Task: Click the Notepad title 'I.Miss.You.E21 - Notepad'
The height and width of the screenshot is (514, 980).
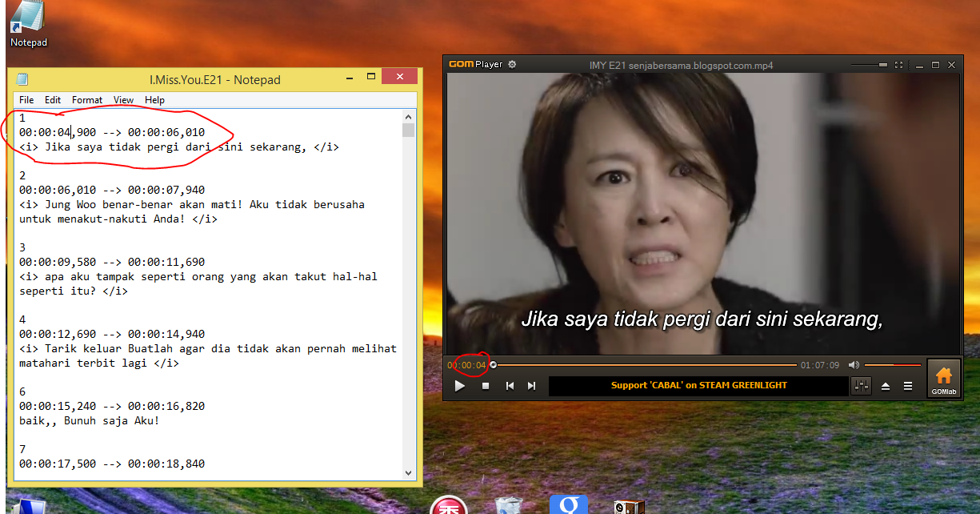Action: (x=215, y=79)
